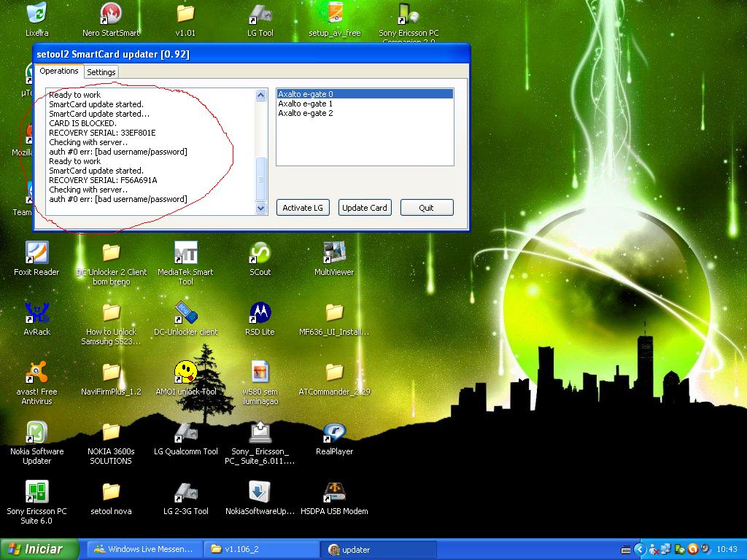Click the Nokia Software Updater icon

tap(36, 432)
